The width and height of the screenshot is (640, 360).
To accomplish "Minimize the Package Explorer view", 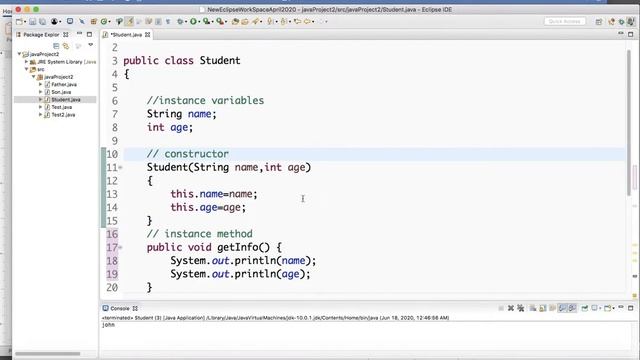I will pyautogui.click(x=79, y=33).
